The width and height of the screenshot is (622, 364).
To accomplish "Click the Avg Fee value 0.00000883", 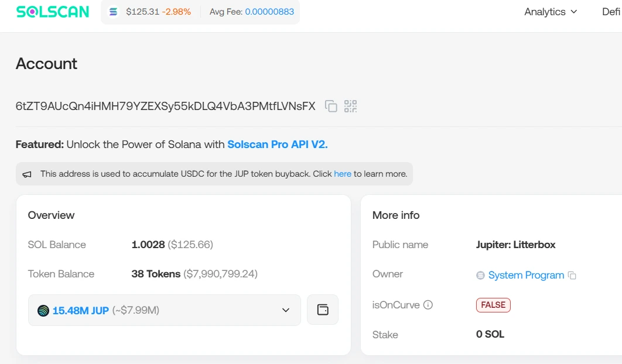I will click(x=269, y=12).
